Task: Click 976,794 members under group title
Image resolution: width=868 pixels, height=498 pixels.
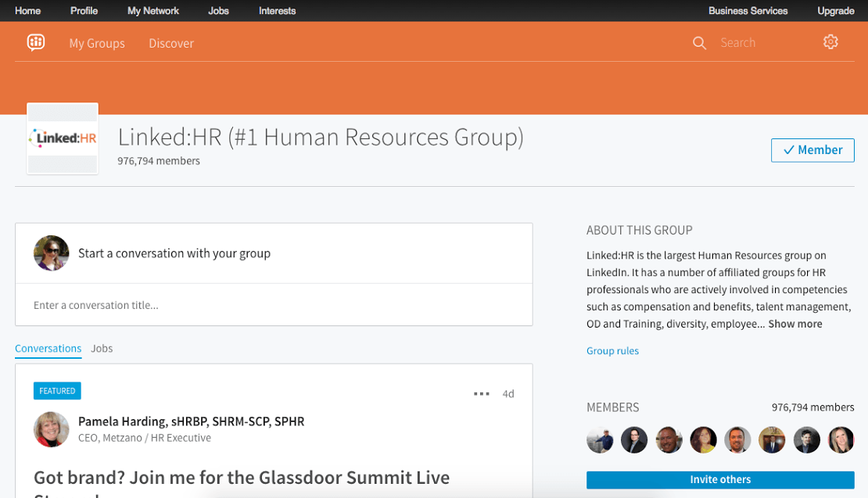Action: pyautogui.click(x=158, y=161)
